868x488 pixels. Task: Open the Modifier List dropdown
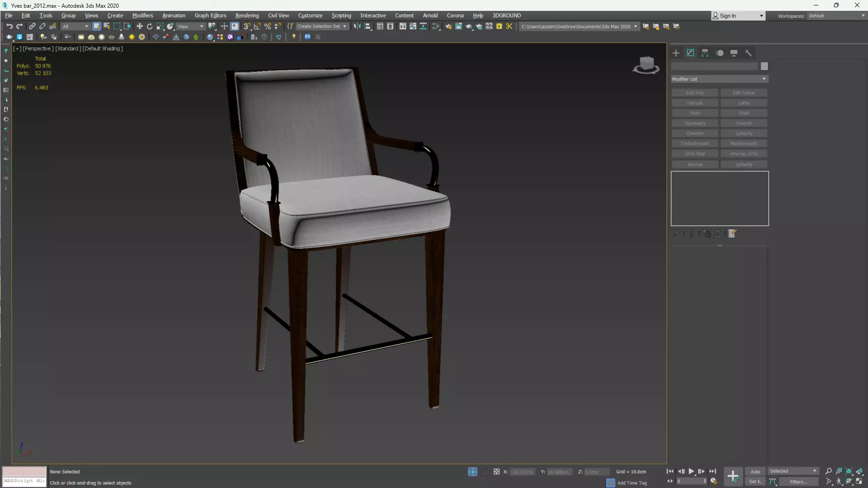pyautogui.click(x=719, y=79)
